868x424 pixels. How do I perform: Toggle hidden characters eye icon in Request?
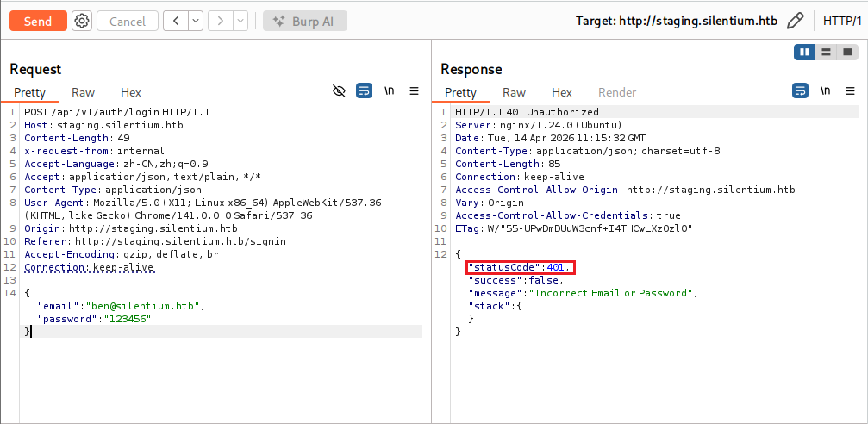pos(339,90)
